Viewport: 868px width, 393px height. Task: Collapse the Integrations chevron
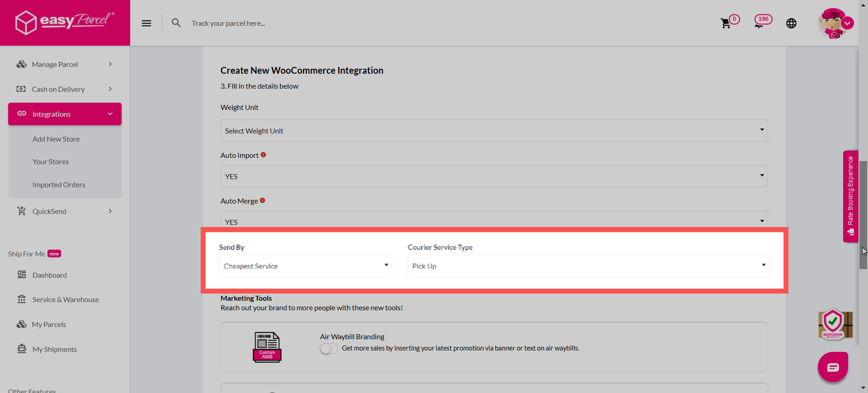click(110, 114)
